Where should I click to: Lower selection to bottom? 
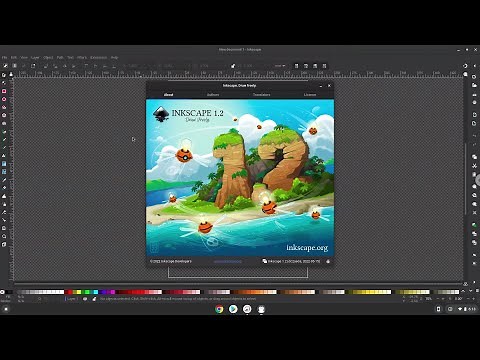pos(114,66)
